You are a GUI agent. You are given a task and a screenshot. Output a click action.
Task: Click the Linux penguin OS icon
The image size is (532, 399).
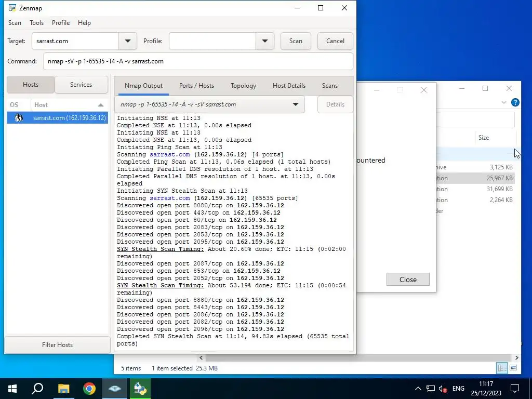coord(19,118)
